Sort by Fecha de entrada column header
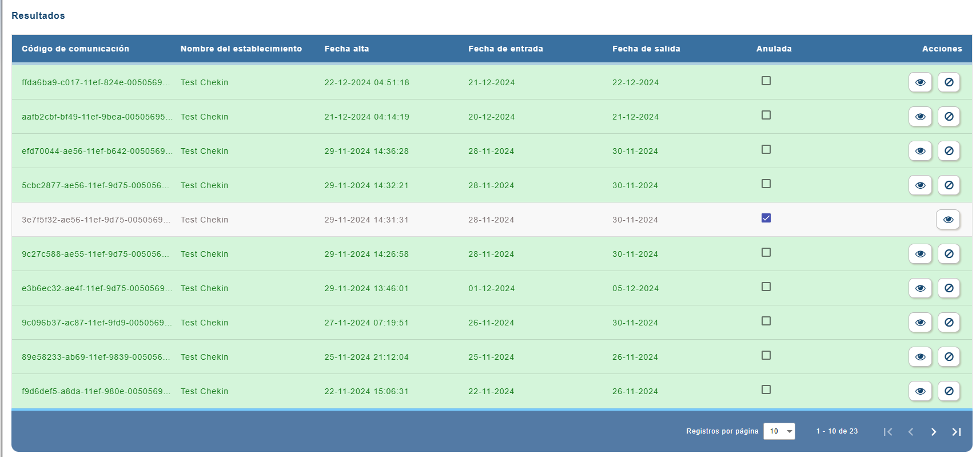 (505, 49)
